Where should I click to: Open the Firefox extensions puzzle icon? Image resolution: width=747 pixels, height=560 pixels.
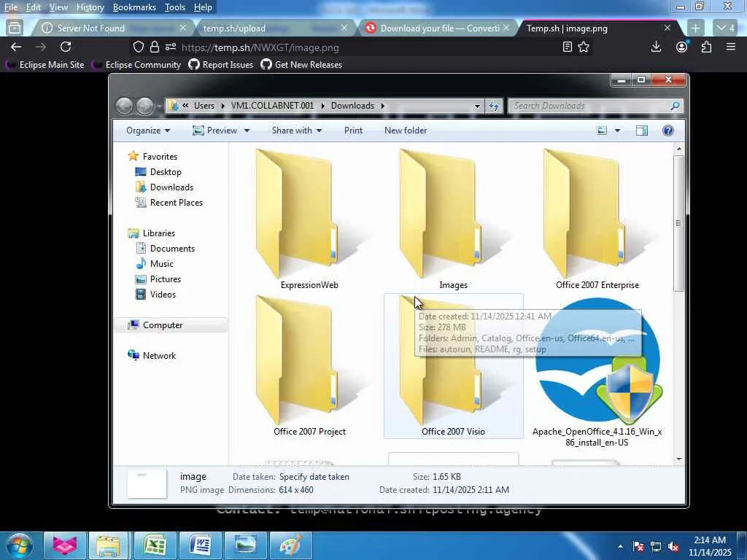706,47
